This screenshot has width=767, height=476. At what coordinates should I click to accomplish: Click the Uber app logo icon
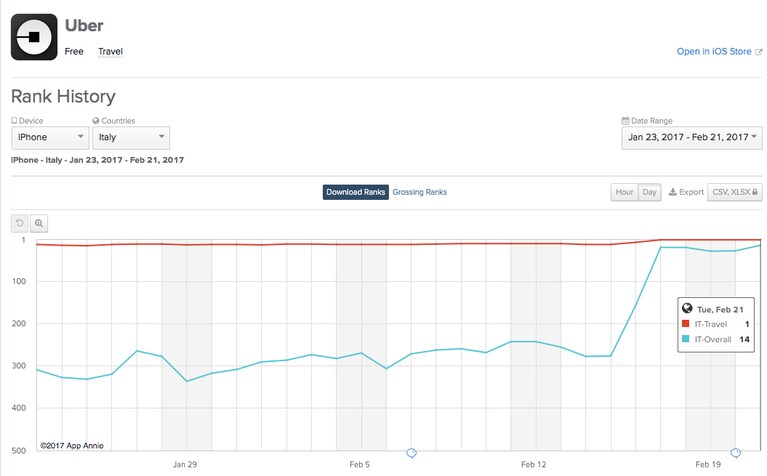[x=34, y=37]
